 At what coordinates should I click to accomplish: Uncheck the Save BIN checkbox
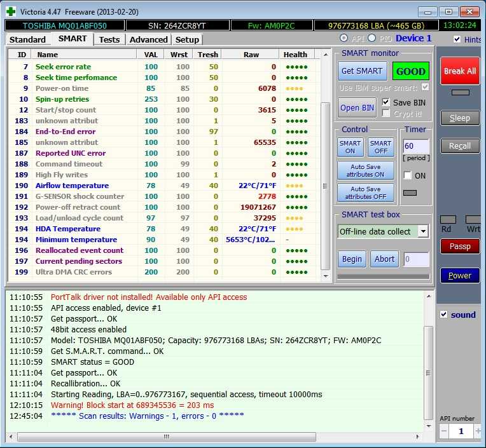pyautogui.click(x=386, y=102)
